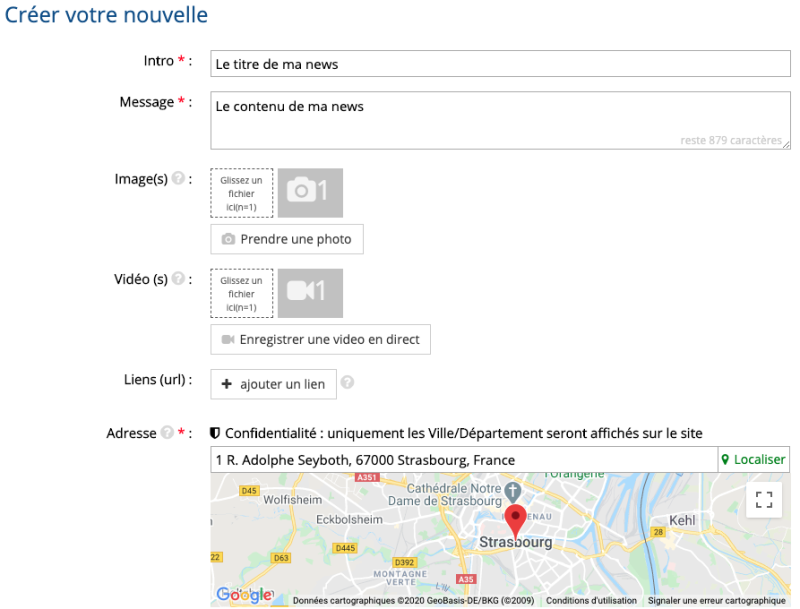Screen dimensions: 800x609
Task: Open Signaler une erreur cartographique link
Action: click(x=716, y=601)
